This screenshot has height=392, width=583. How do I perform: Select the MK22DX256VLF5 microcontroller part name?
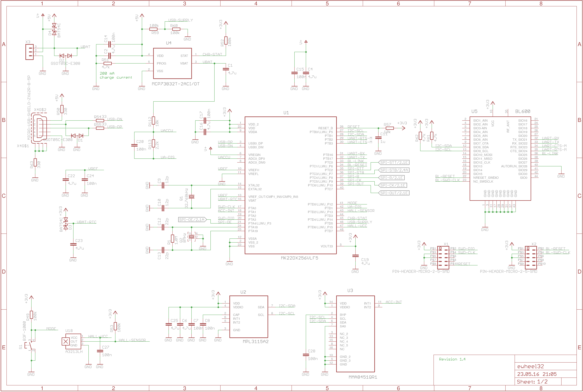(x=299, y=258)
